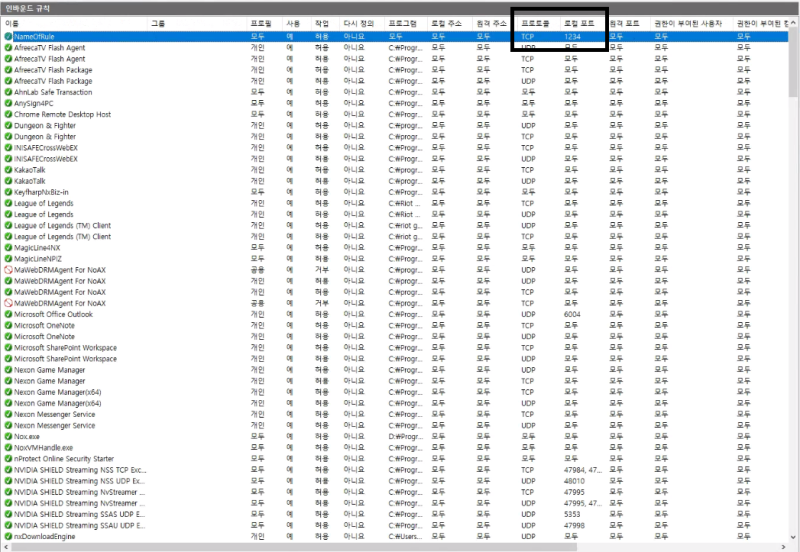Click the green check icon for MagicLine4NX
Viewport: 800px width, 552px height.
pyautogui.click(x=8, y=248)
